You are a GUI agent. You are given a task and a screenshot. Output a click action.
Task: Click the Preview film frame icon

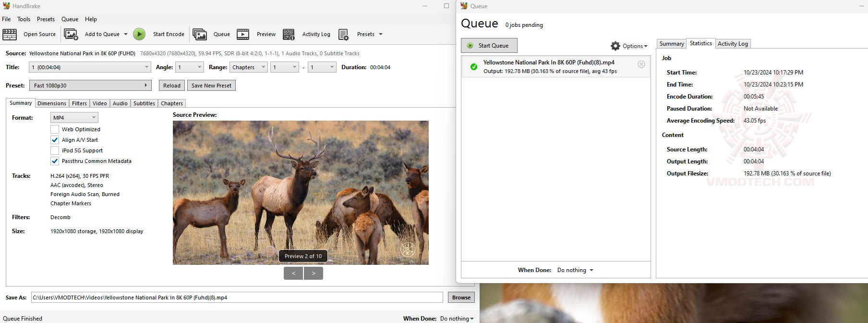pyautogui.click(x=243, y=34)
